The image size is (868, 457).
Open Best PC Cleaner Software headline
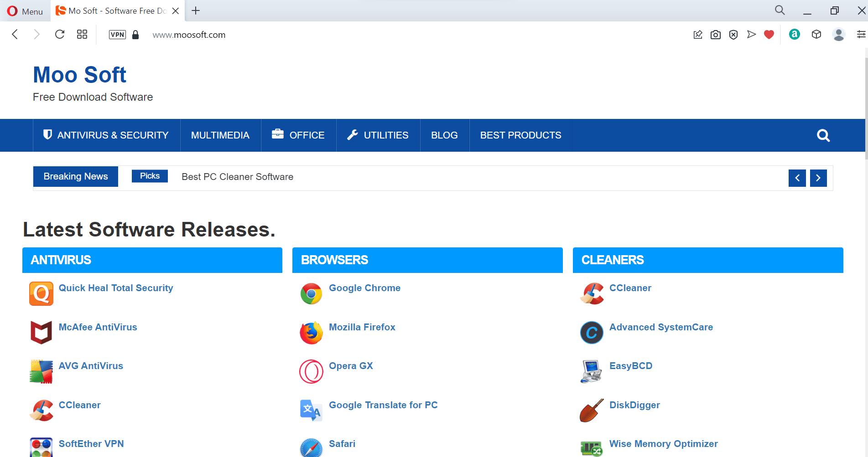(x=237, y=177)
